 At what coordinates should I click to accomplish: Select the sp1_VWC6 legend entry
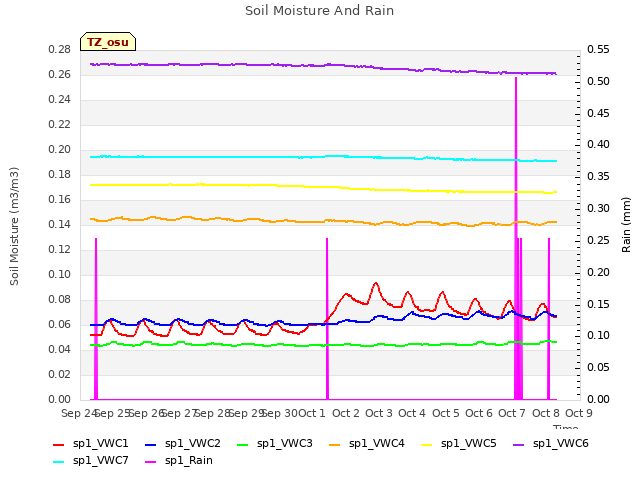pyautogui.click(x=551, y=444)
